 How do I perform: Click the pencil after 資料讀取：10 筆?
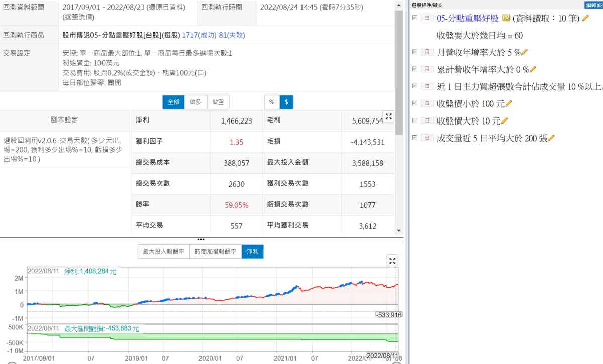[x=585, y=18]
